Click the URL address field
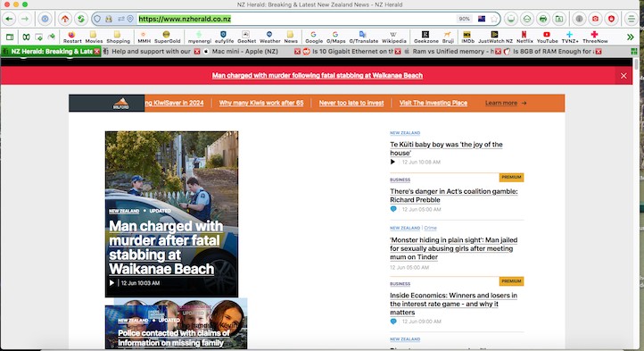 click(x=296, y=19)
